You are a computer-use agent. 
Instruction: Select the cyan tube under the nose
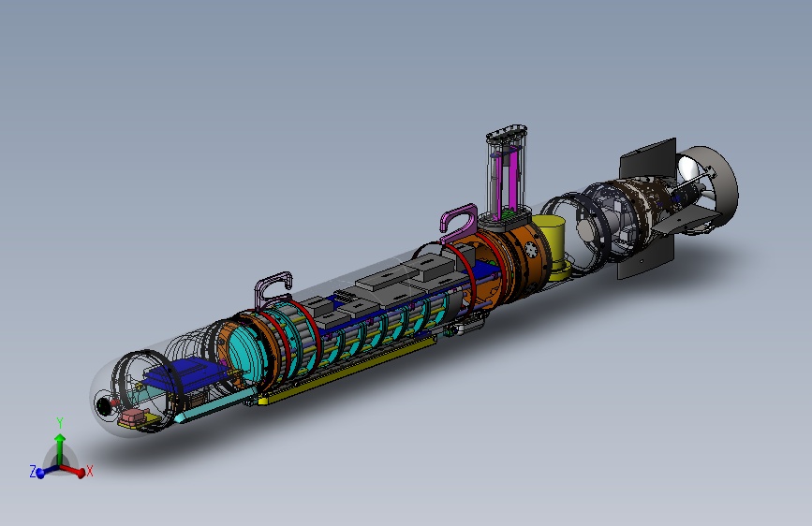(x=215, y=405)
